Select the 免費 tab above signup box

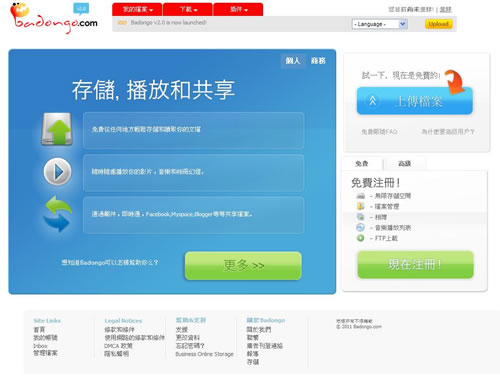click(x=362, y=164)
